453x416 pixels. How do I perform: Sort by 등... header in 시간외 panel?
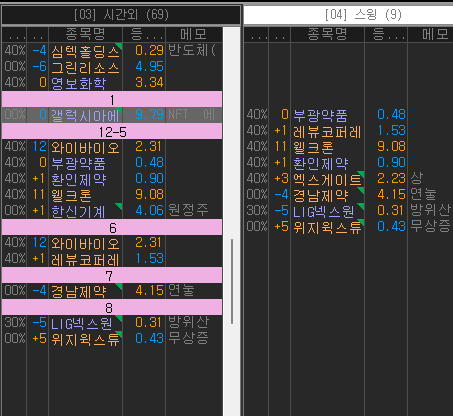pyautogui.click(x=144, y=34)
